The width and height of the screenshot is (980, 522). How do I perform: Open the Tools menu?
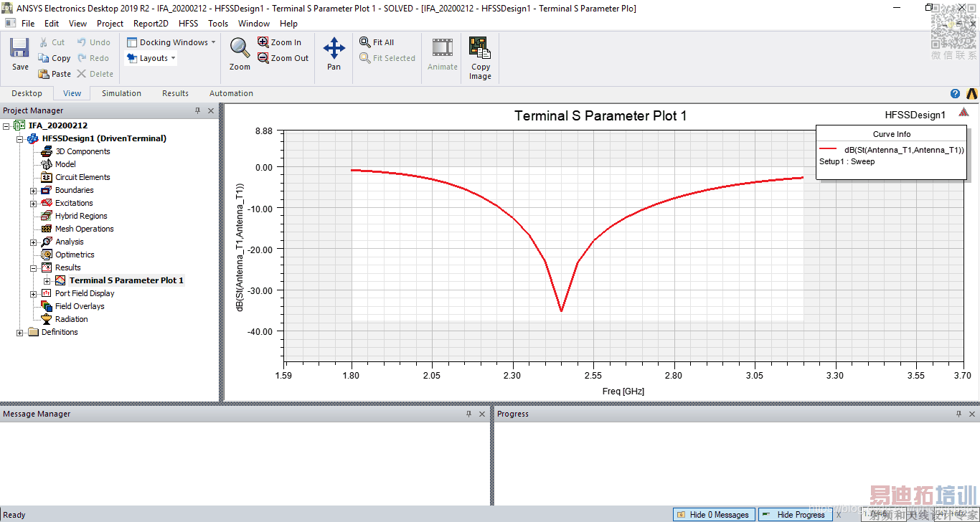(218, 24)
